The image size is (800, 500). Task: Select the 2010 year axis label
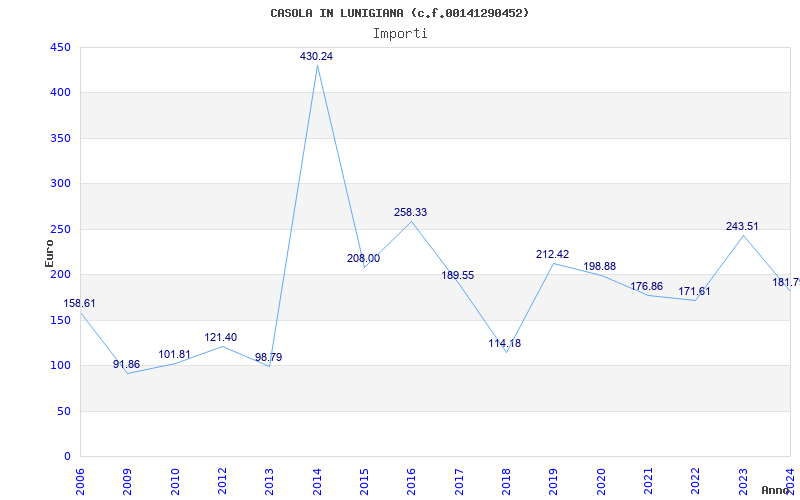174,482
